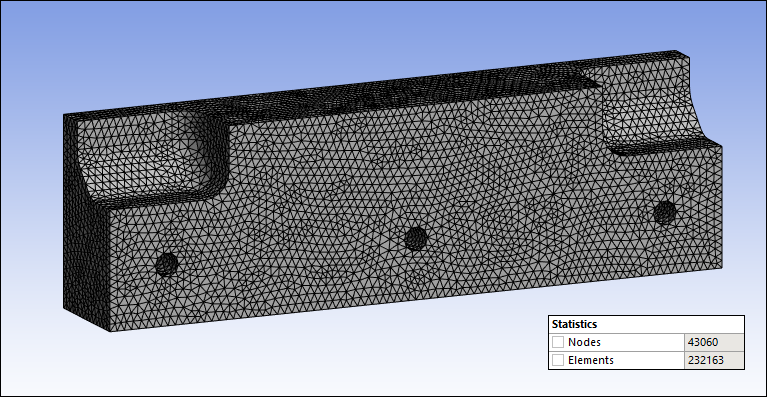Select the right bolt hole on the mesh
Screen dimensions: 767x397
pyautogui.click(x=665, y=213)
